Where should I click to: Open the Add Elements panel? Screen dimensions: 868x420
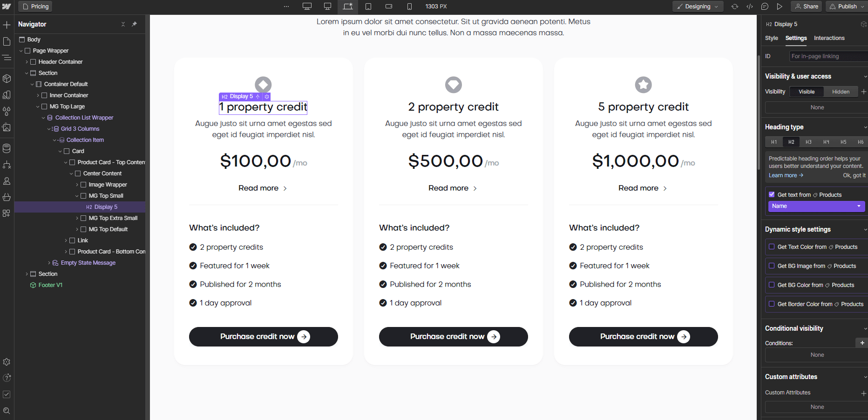[x=7, y=24]
